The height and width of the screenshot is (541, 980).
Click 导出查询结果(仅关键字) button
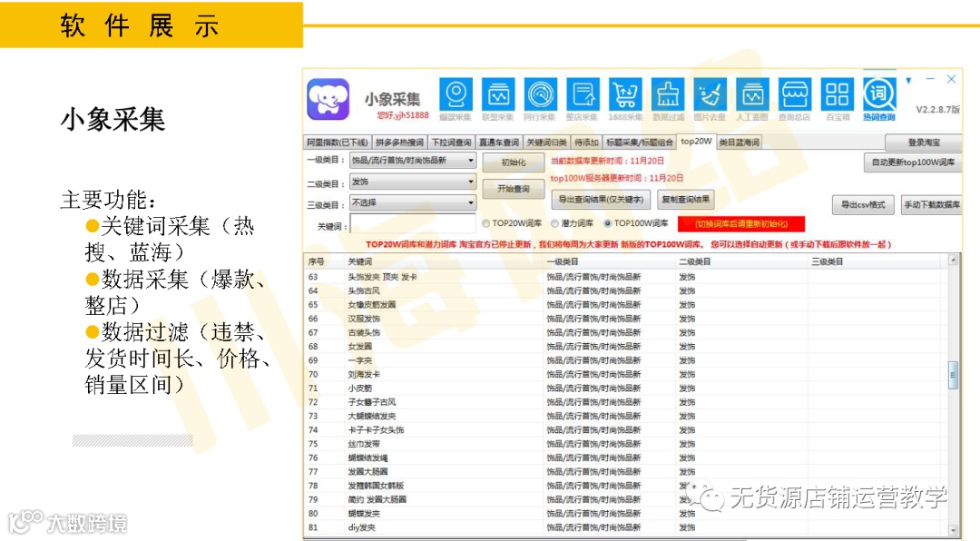[x=601, y=200]
